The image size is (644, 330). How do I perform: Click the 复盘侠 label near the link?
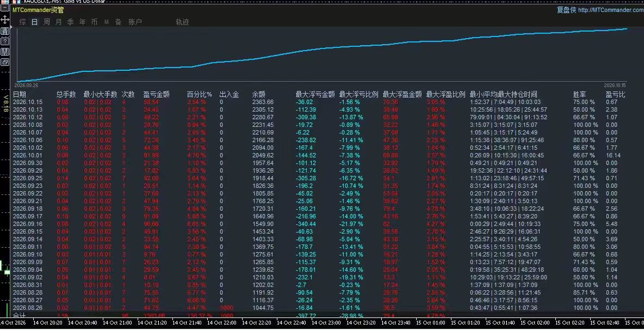pos(566,10)
